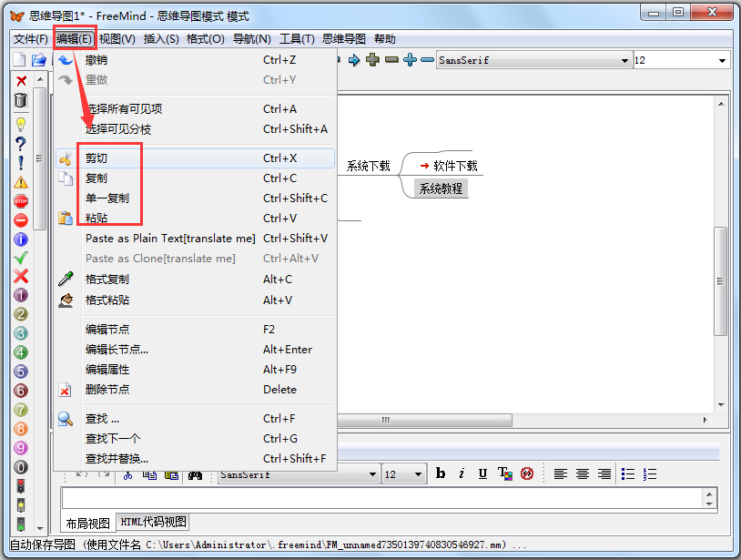Viewport: 741px width, 560px height.
Task: Click the blue minus toolbar icon
Action: click(x=427, y=60)
